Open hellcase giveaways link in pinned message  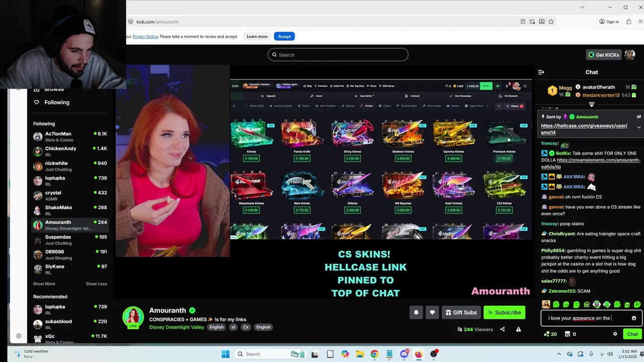click(584, 129)
